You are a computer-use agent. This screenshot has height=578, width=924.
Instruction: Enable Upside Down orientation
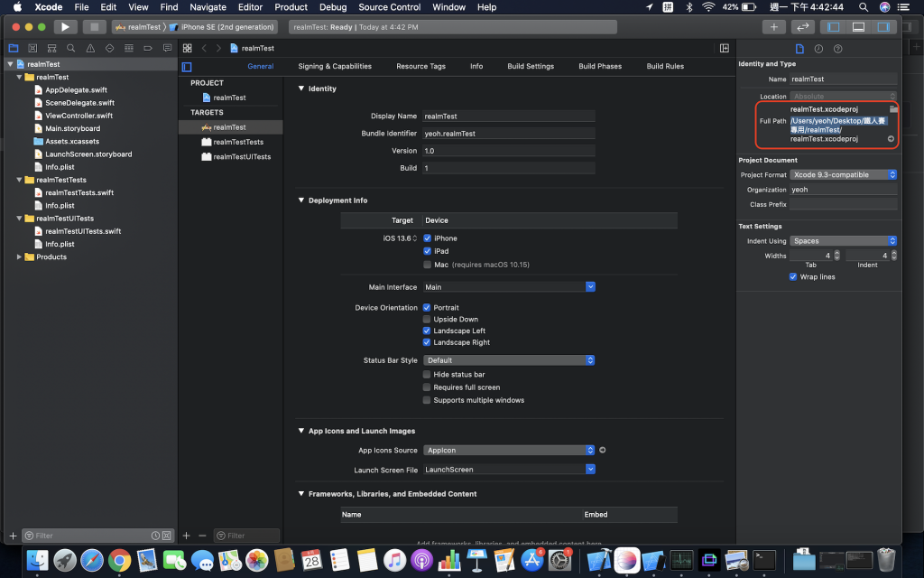(427, 320)
